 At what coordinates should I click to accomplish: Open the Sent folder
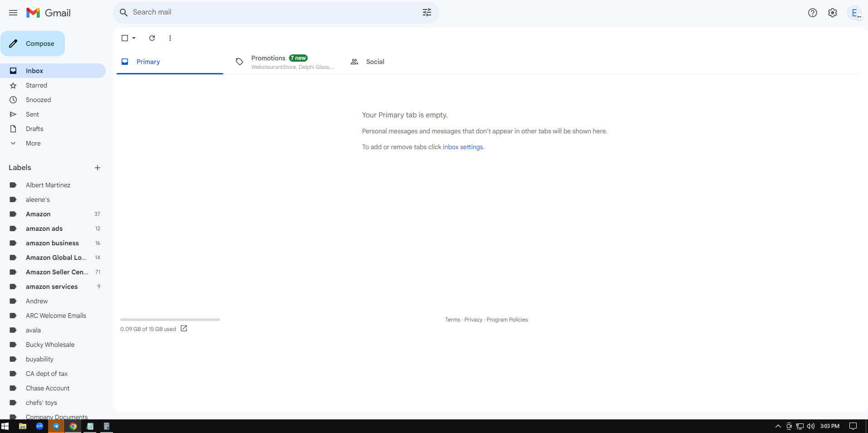[x=53, y=114]
